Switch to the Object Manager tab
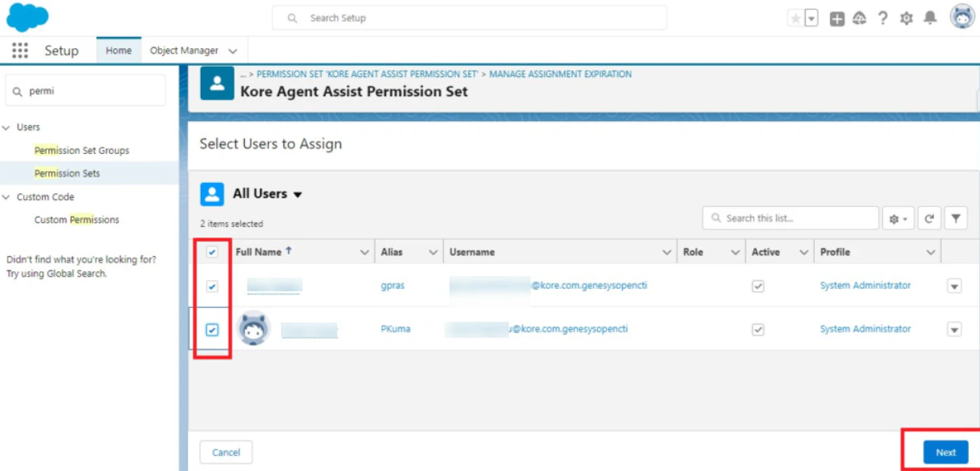980x471 pixels. click(185, 50)
